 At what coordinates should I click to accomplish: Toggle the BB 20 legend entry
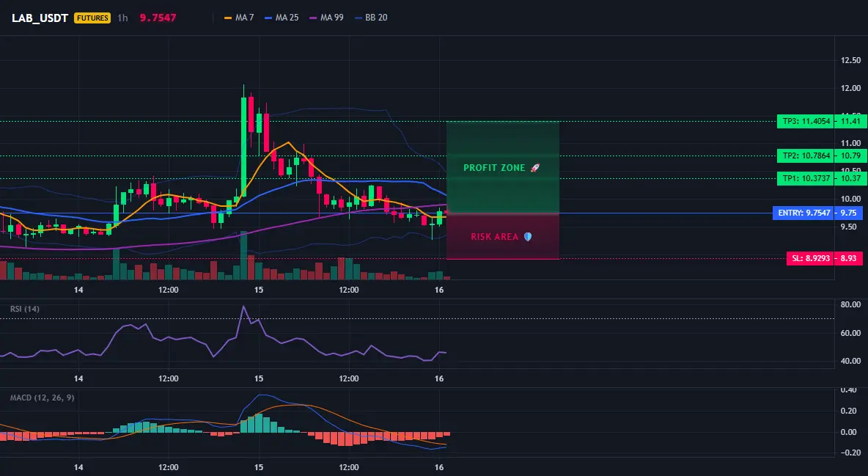pos(371,18)
